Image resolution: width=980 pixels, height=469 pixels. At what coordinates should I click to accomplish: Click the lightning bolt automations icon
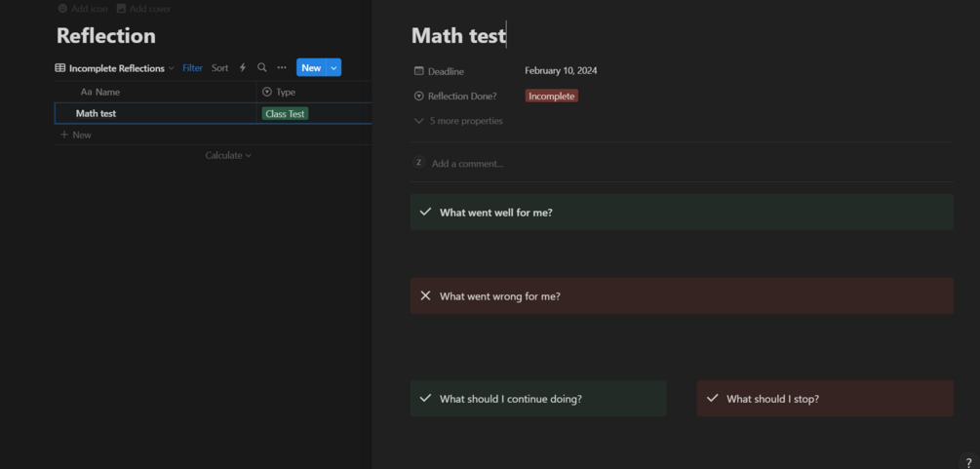(243, 68)
